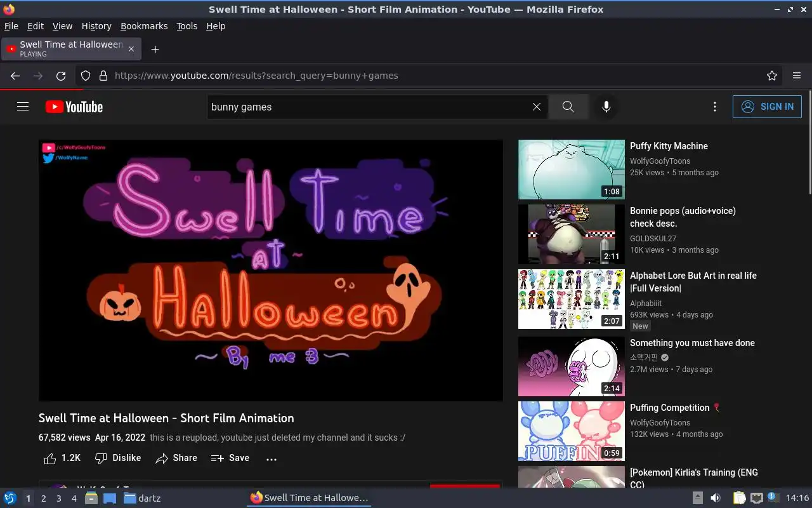This screenshot has height=508, width=812.
Task: Open the View menu
Action: point(62,26)
